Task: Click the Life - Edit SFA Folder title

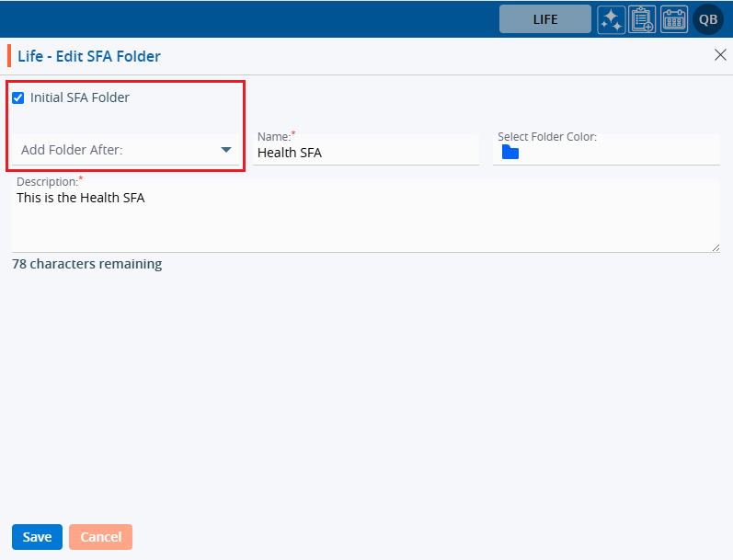Action: click(x=89, y=57)
